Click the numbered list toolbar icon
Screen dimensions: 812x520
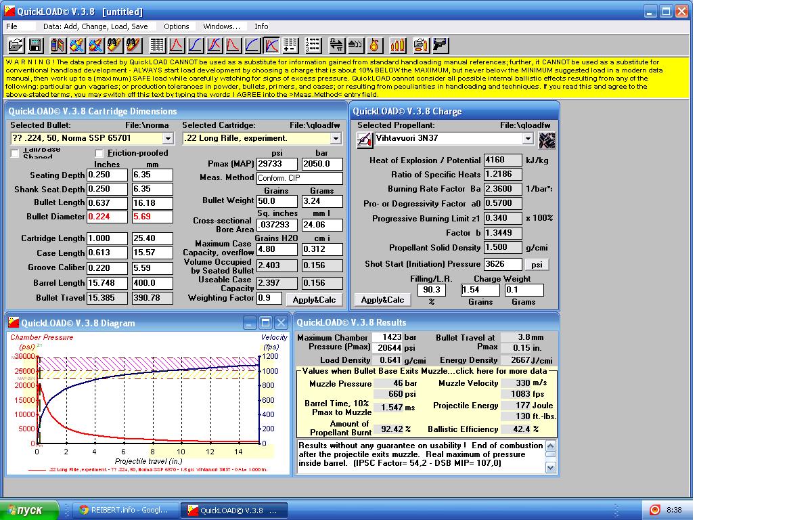(x=313, y=45)
